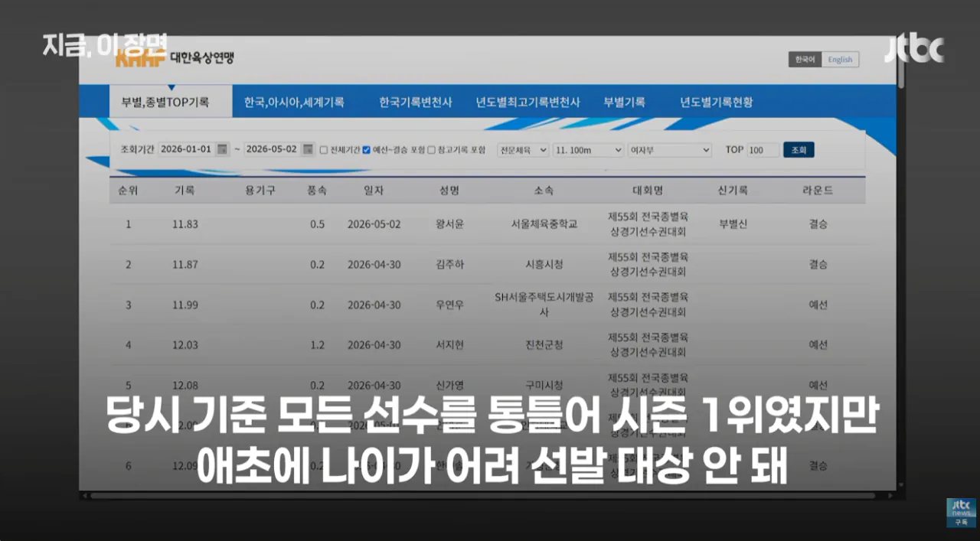Go to the 년도별최고기록변천사 tab
This screenshot has height=541, width=980.
(x=528, y=102)
